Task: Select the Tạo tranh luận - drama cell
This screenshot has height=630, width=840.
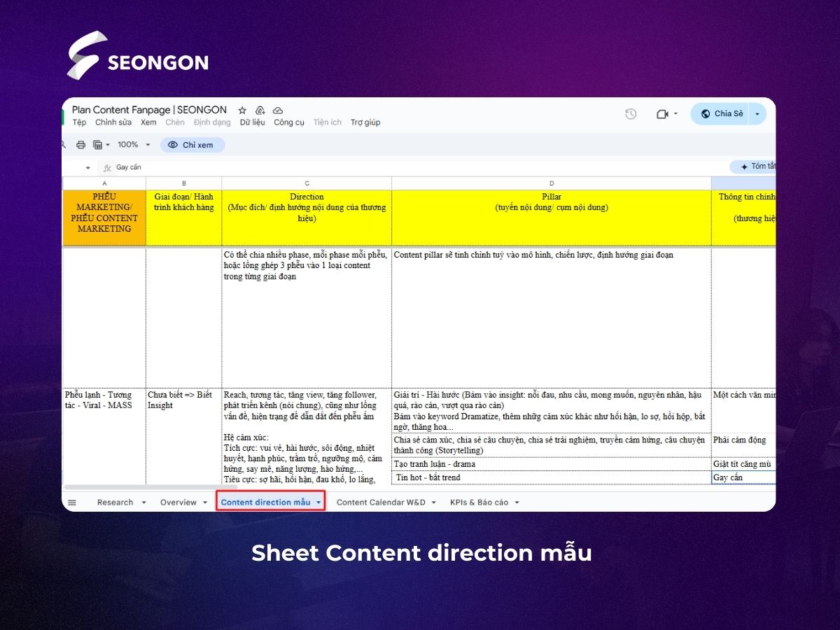Action: 552,464
